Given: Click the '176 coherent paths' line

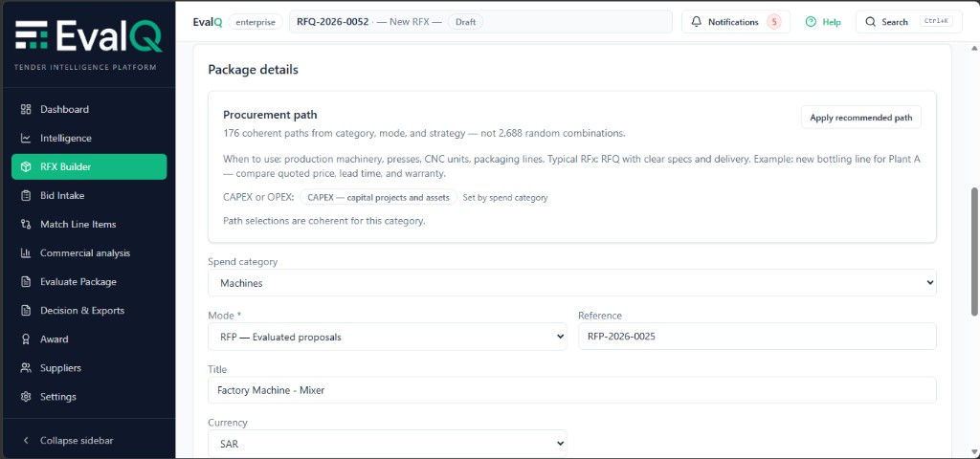Looking at the screenshot, I should click(424, 133).
